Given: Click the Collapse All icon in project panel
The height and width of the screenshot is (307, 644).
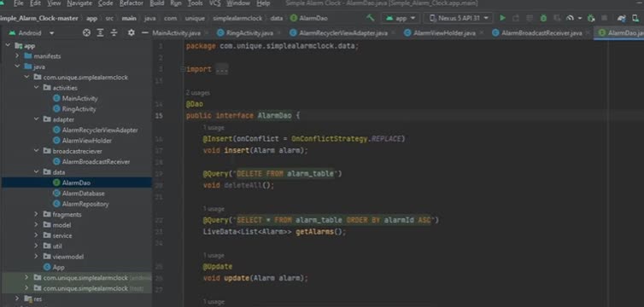Looking at the screenshot, I should coord(114,32).
